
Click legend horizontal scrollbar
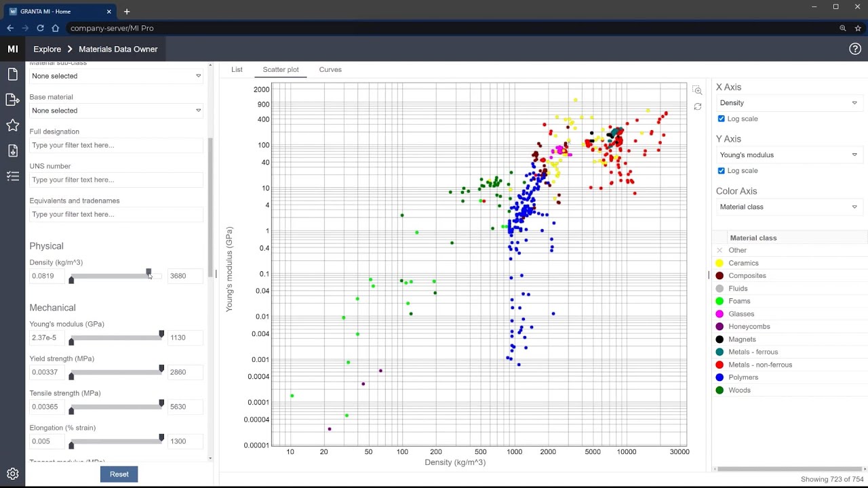pos(788,468)
